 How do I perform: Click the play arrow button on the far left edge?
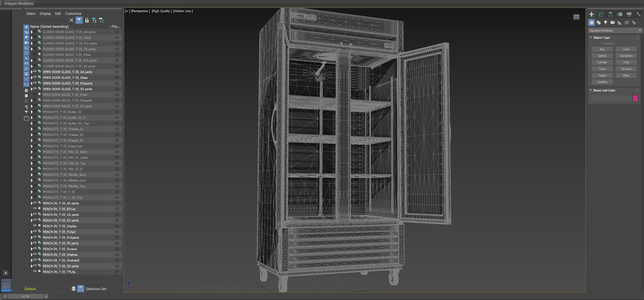(x=5, y=273)
